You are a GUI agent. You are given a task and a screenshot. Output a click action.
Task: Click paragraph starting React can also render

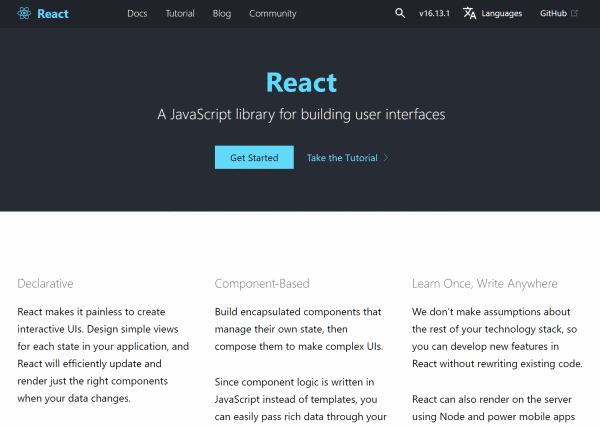coord(494,410)
